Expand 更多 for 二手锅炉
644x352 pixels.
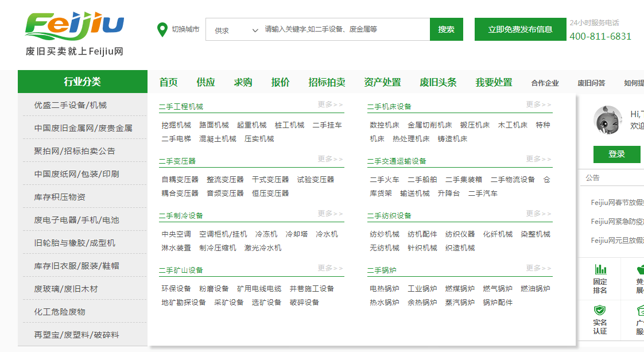pyautogui.click(x=539, y=268)
